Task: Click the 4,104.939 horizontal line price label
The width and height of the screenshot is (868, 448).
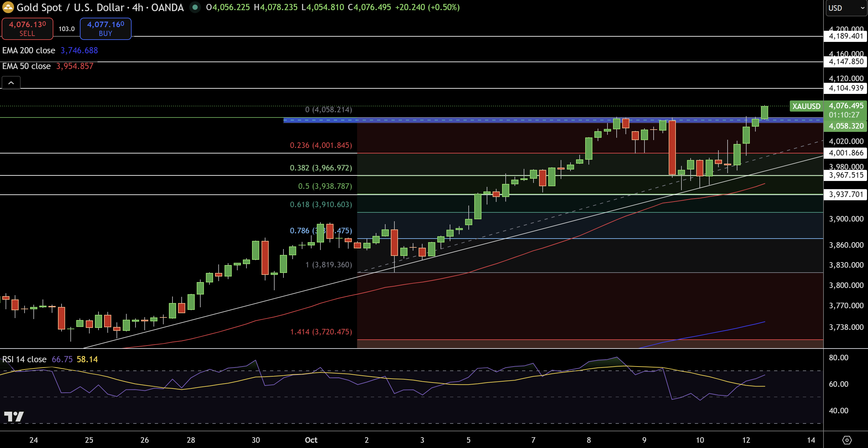Action: [846, 88]
